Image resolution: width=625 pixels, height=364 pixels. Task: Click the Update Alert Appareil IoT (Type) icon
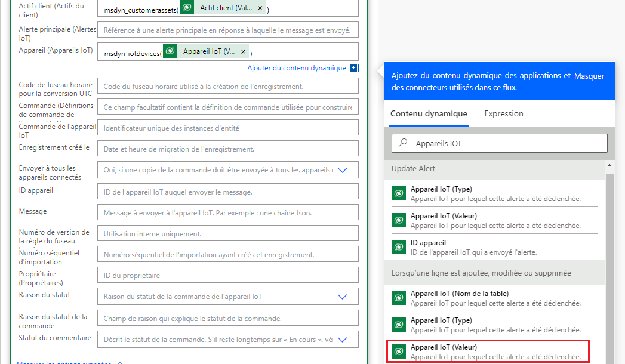point(399,193)
